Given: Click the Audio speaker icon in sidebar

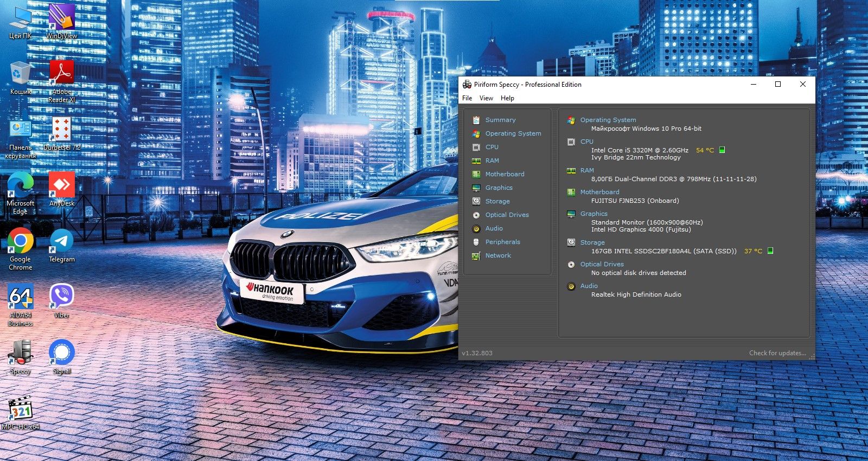Looking at the screenshot, I should click(476, 228).
